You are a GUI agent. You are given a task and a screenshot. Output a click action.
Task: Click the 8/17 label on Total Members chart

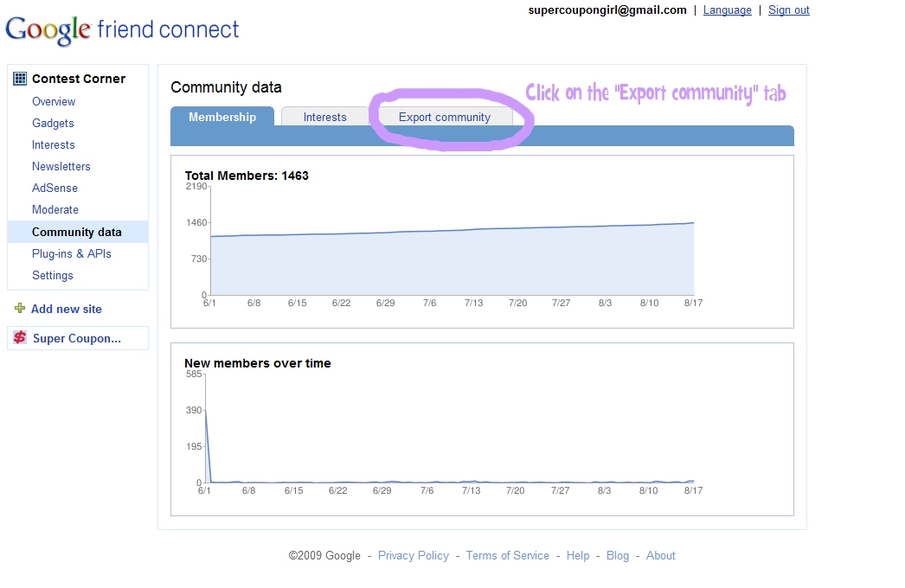tap(693, 303)
